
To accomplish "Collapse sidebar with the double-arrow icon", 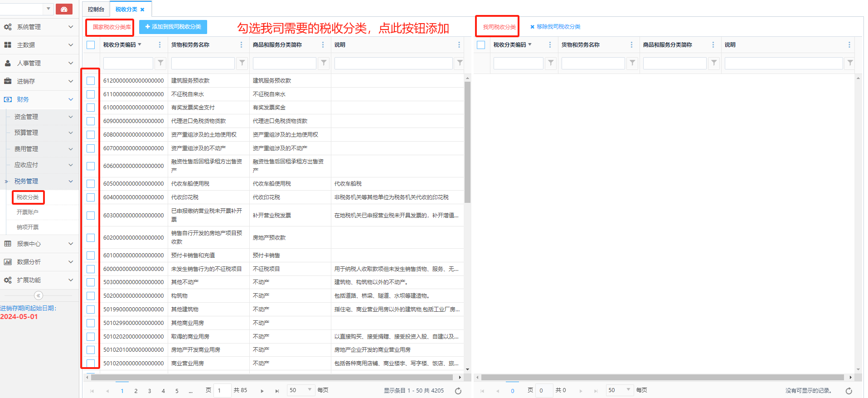I will (x=39, y=296).
